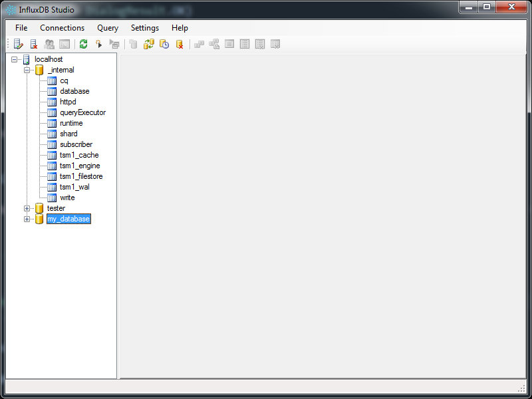Collapse the _internal database node

pyautogui.click(x=27, y=70)
